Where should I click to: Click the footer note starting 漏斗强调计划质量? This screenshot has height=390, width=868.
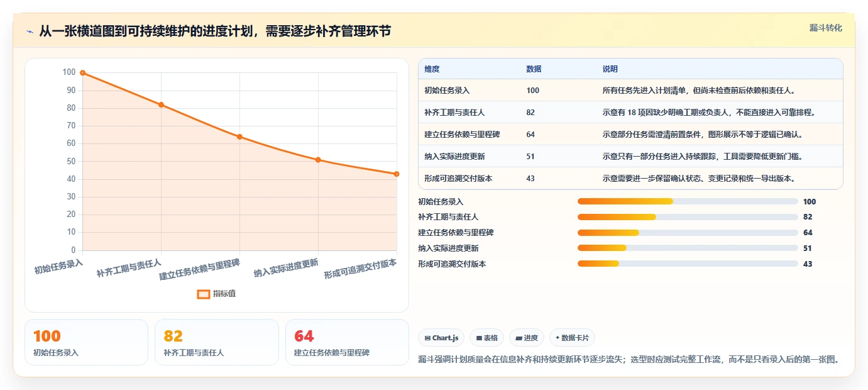(x=628, y=359)
